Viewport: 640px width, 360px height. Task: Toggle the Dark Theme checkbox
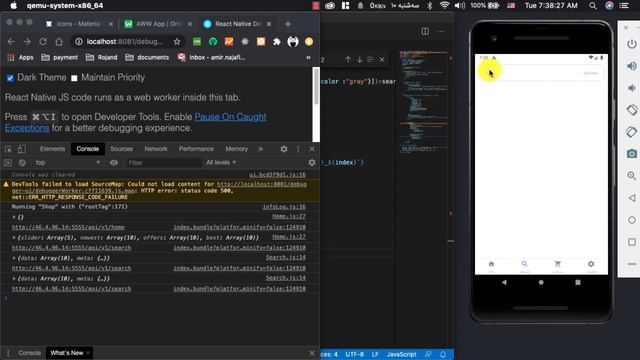click(x=10, y=78)
